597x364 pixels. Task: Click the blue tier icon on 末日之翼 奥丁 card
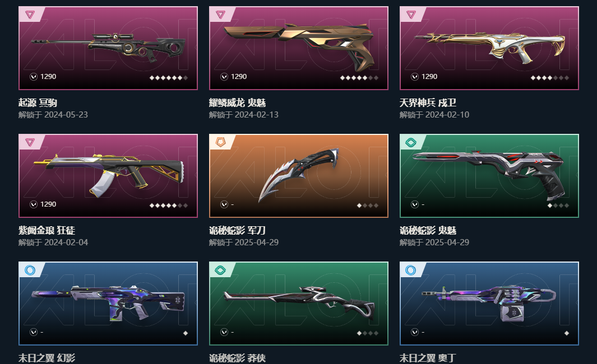coord(411,270)
